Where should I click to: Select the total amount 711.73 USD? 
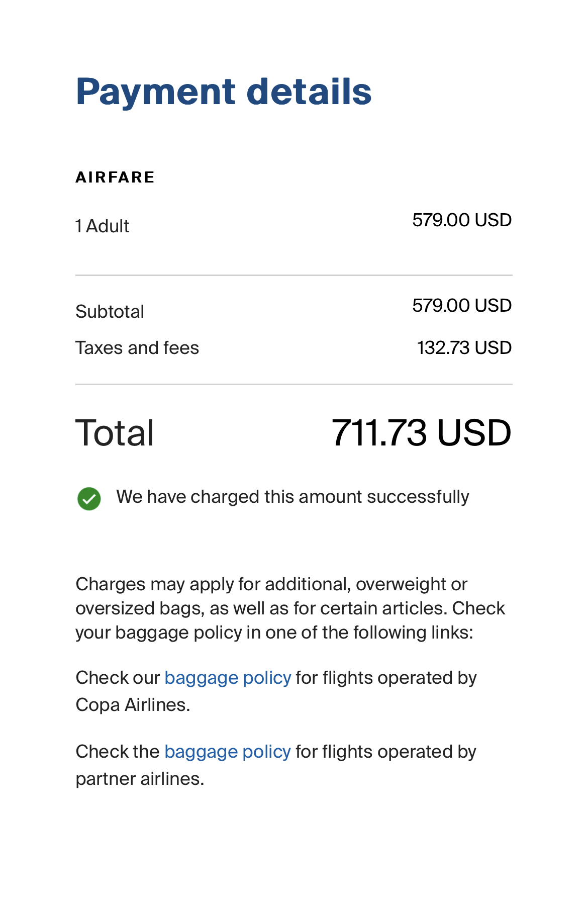pyautogui.click(x=422, y=433)
